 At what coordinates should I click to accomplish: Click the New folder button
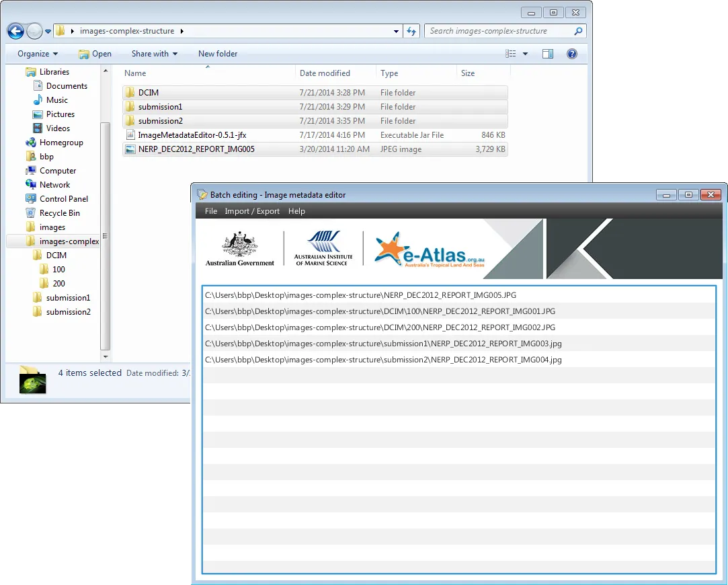point(218,54)
